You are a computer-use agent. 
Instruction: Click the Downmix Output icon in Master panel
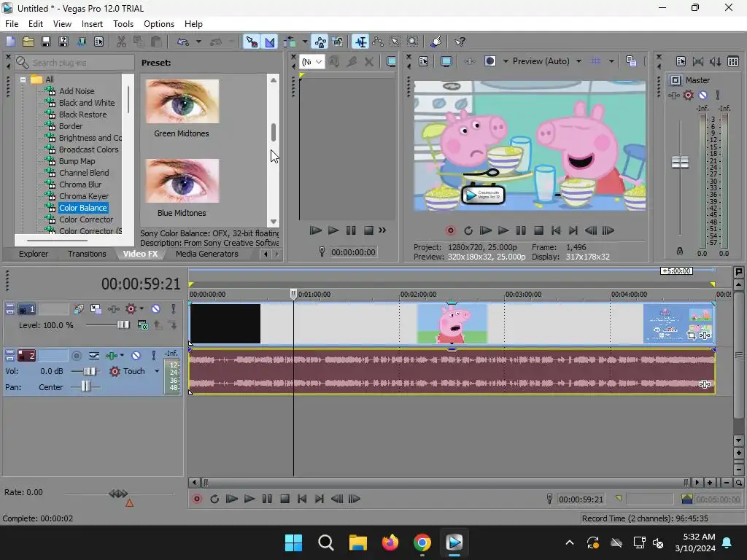click(x=698, y=61)
